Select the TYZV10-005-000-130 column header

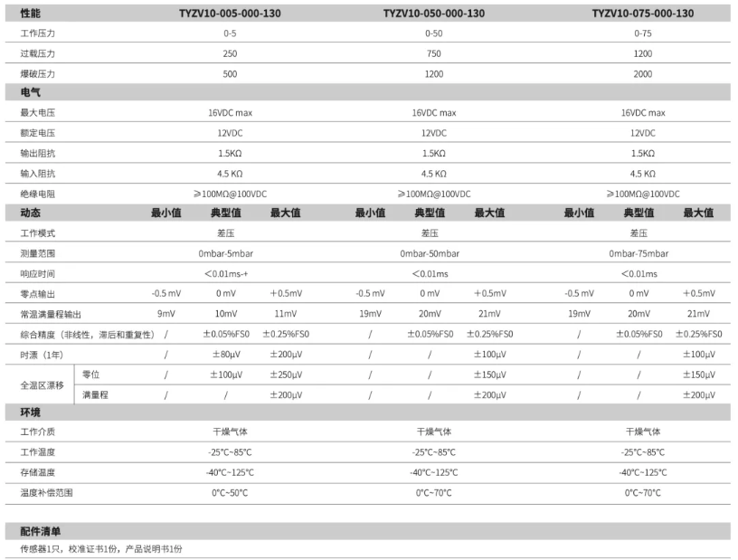[230, 14]
